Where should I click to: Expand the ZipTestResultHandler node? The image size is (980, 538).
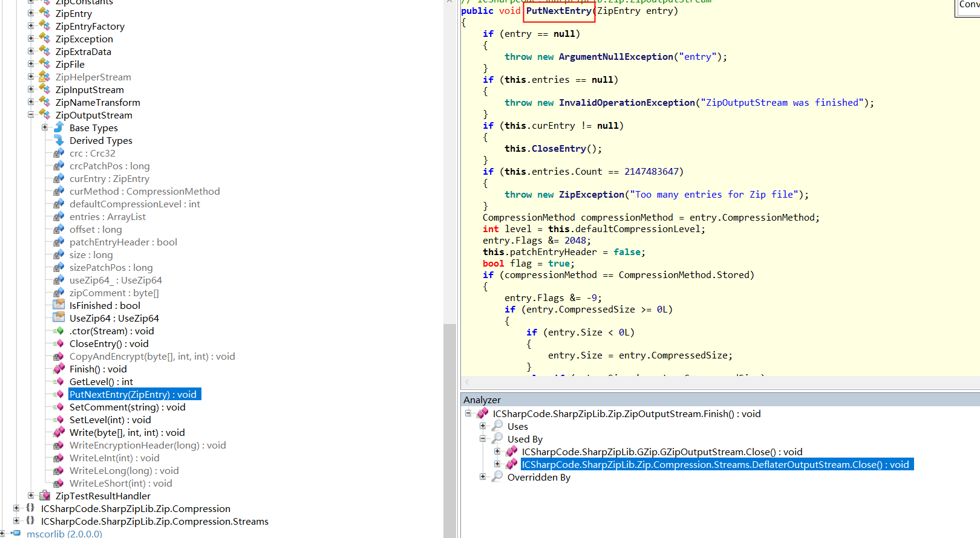(31, 496)
